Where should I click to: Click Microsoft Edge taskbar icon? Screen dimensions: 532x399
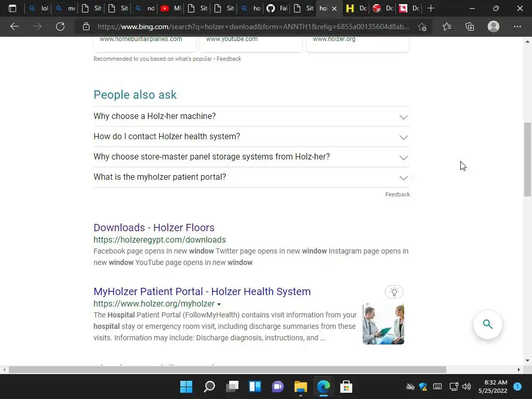[x=323, y=387]
